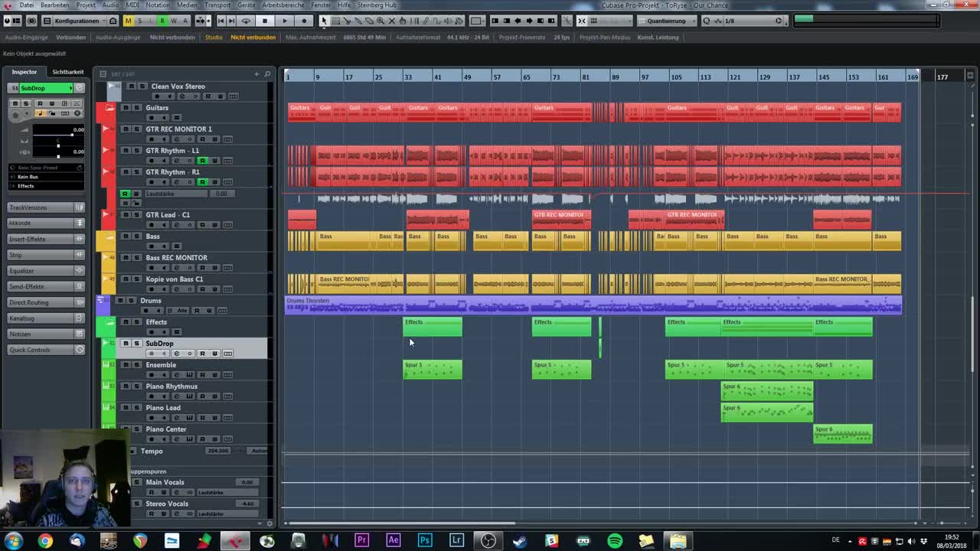Open After Effects from the taskbar

[393, 541]
